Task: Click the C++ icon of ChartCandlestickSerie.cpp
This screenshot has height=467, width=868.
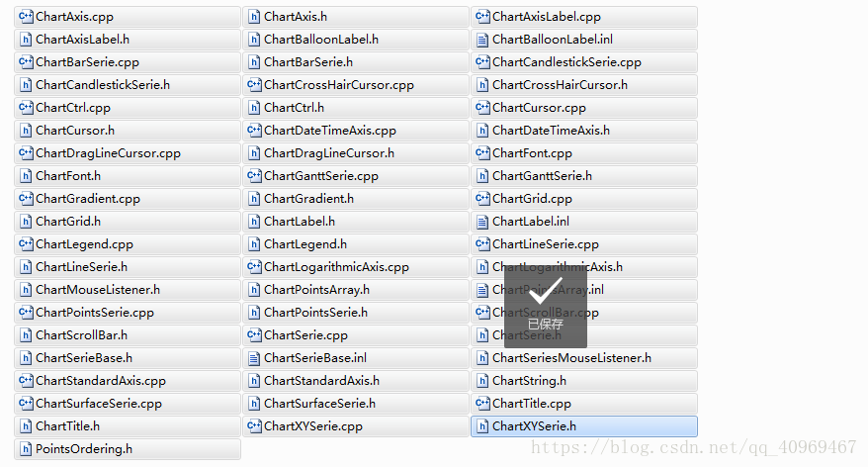Action: point(482,62)
